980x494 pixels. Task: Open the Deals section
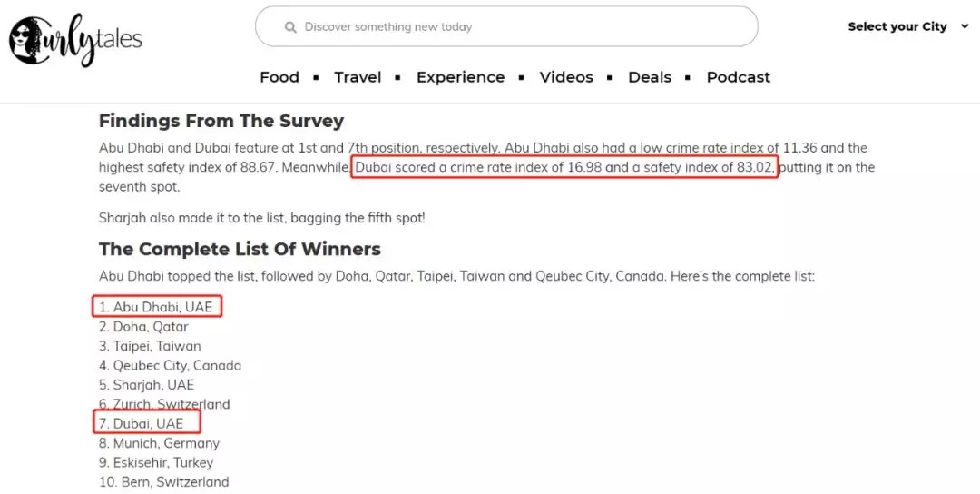tap(650, 77)
